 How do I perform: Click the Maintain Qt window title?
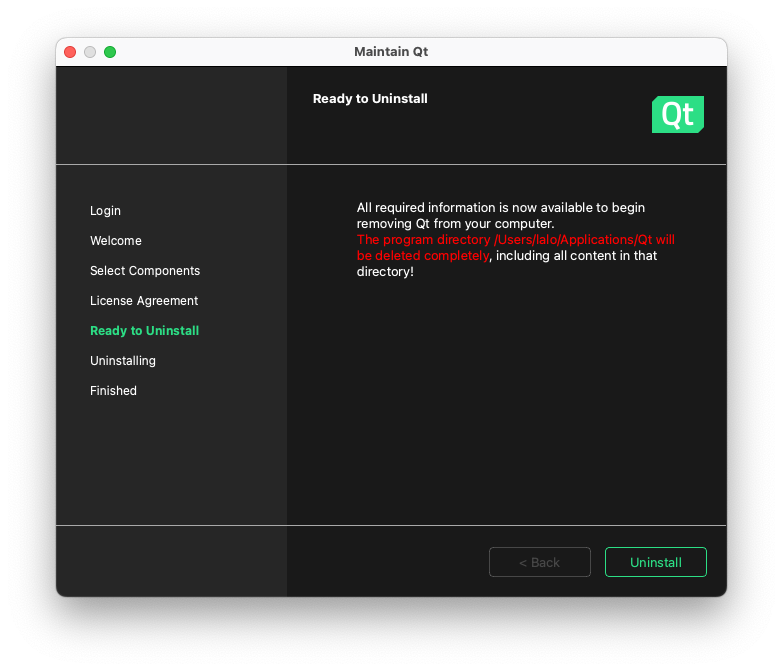tap(391, 52)
